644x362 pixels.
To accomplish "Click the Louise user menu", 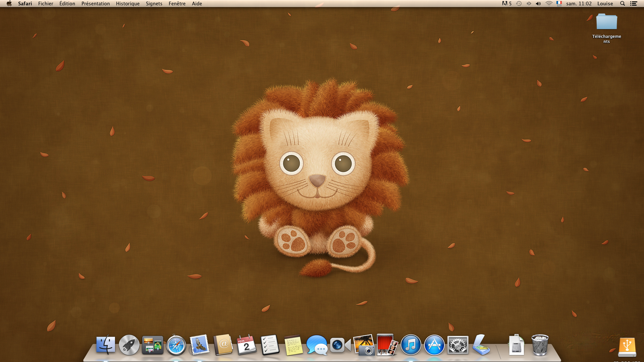I will [x=605, y=4].
